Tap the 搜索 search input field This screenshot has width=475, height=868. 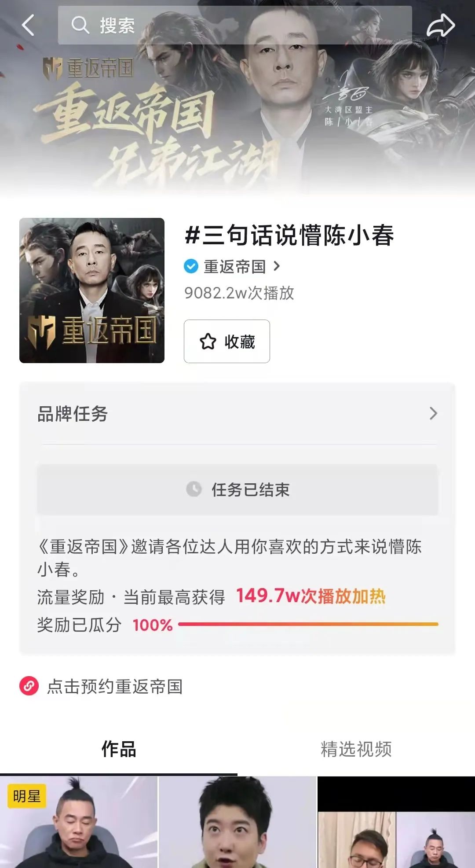point(246,25)
